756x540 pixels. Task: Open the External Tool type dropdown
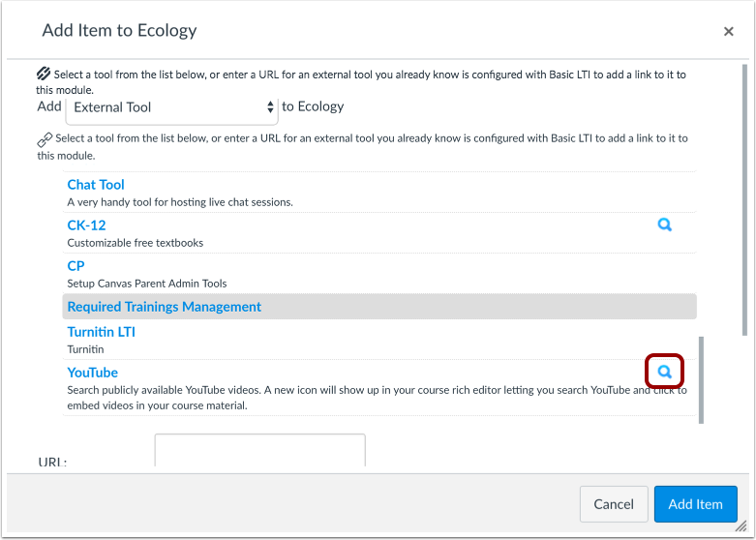point(171,107)
